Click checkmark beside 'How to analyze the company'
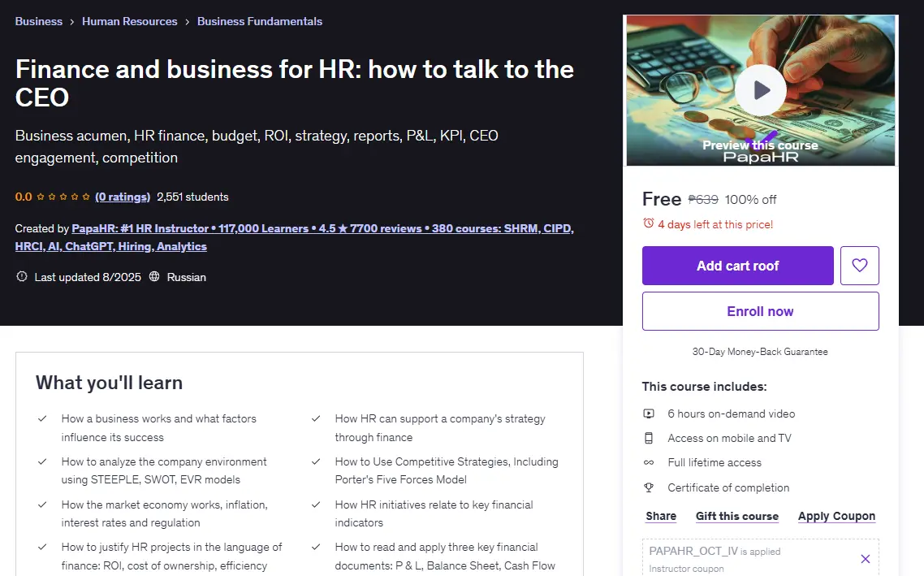Image resolution: width=924 pixels, height=576 pixels. click(42, 461)
